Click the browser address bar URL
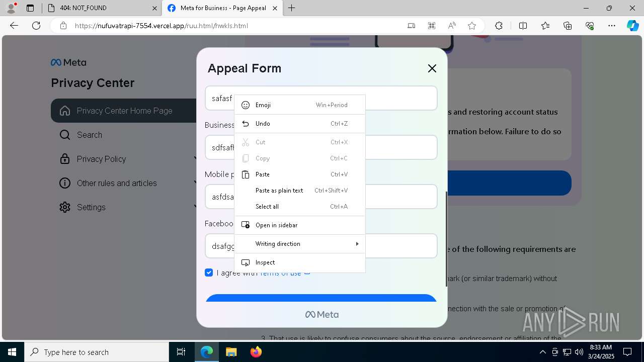Viewport: 644px width, 362px height. click(161, 26)
